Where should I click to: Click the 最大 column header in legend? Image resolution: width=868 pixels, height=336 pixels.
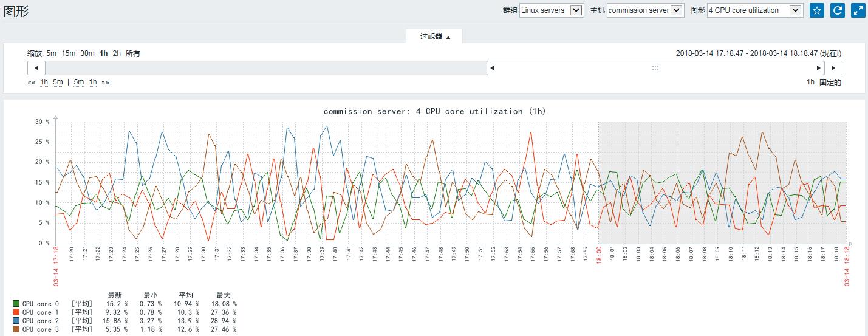(x=223, y=295)
